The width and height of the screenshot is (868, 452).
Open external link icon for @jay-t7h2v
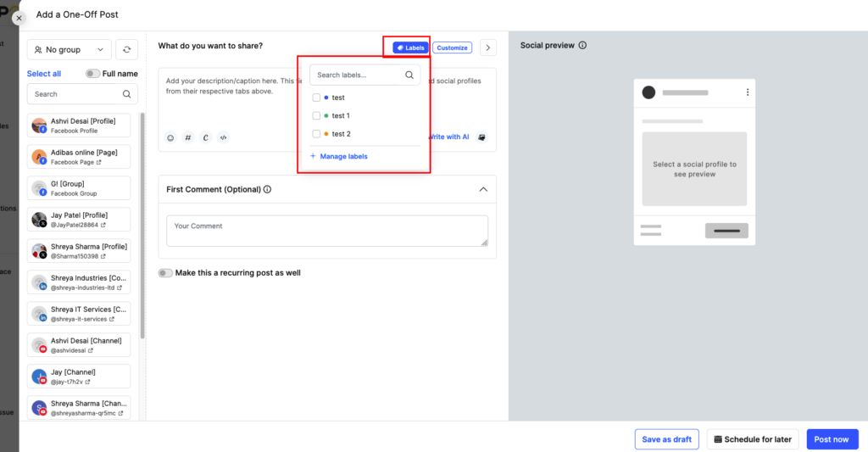[87, 382]
